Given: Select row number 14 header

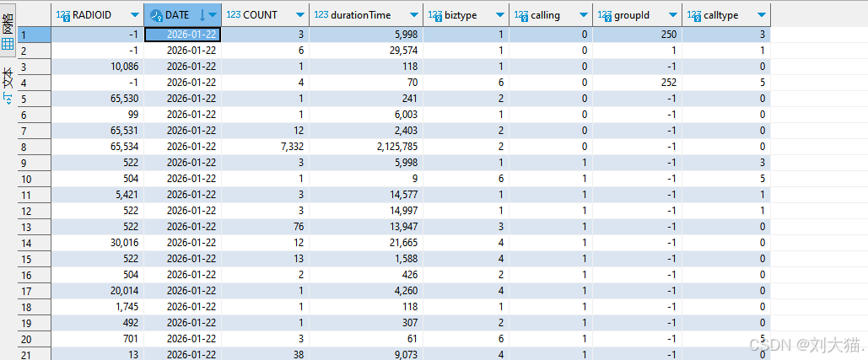Looking at the screenshot, I should click(34, 243).
